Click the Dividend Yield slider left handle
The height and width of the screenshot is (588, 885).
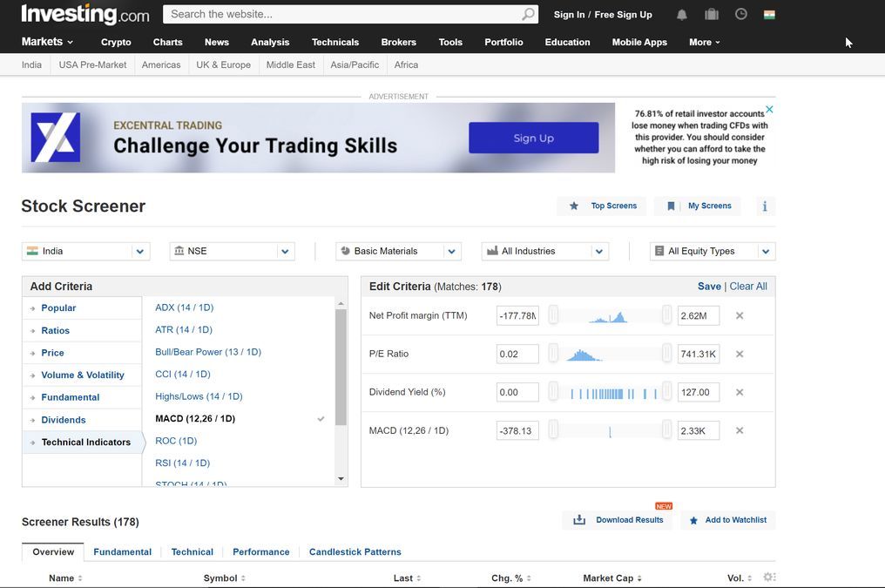tap(553, 393)
